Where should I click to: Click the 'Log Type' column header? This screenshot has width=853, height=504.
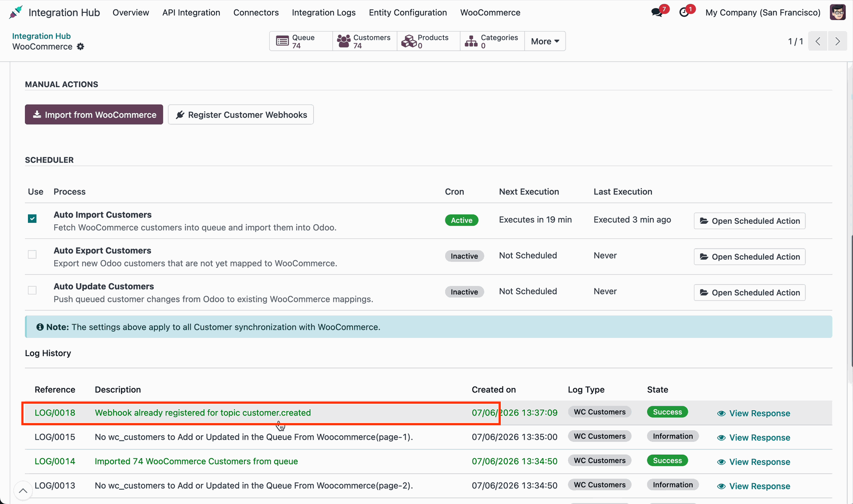tap(586, 390)
